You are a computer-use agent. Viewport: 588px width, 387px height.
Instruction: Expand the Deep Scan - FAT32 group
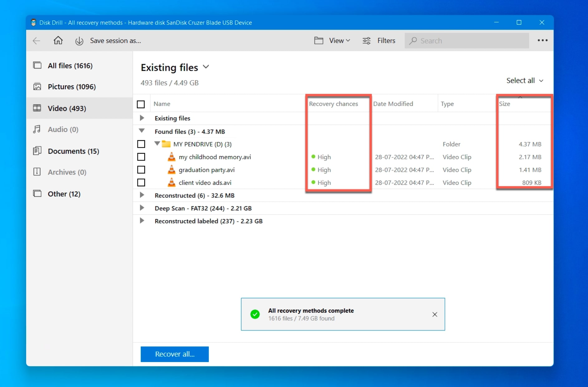[142, 208]
